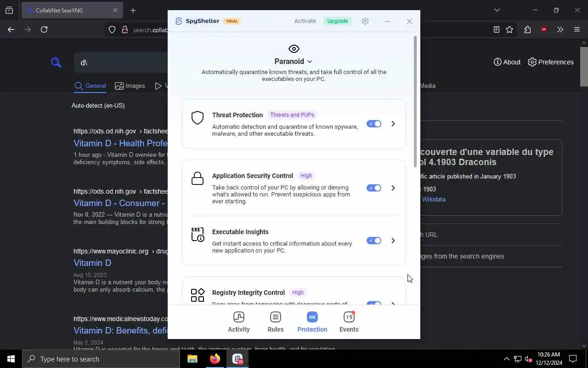Expand Threat Protection details chevron
This screenshot has width=588, height=368.
pyautogui.click(x=393, y=124)
